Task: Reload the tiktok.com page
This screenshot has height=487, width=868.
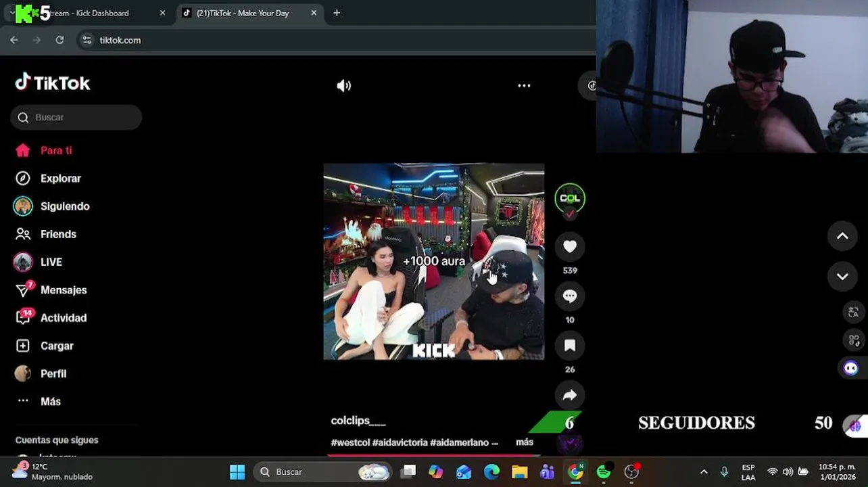Action: [59, 40]
